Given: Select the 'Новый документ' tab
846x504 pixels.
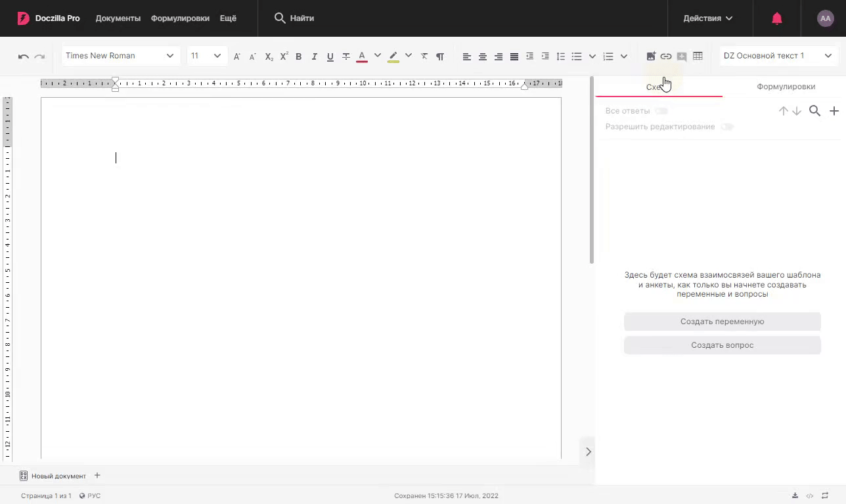Looking at the screenshot, I should tap(53, 476).
